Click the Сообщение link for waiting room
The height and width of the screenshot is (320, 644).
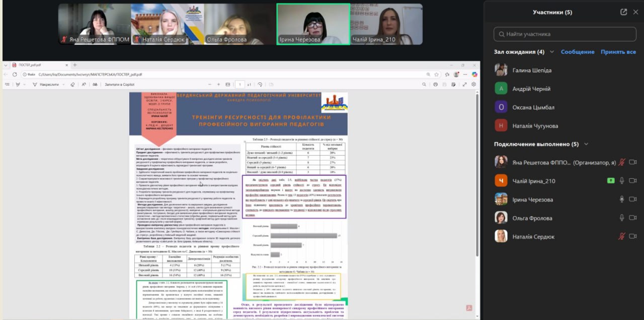578,52
